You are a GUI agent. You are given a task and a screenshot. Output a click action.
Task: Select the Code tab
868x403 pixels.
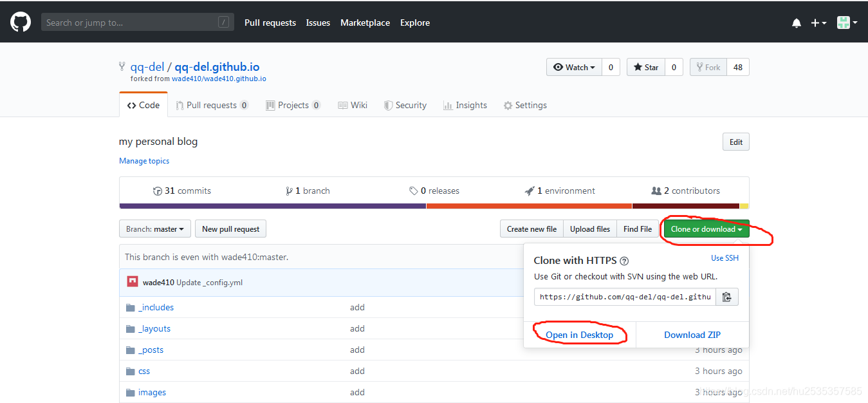143,105
